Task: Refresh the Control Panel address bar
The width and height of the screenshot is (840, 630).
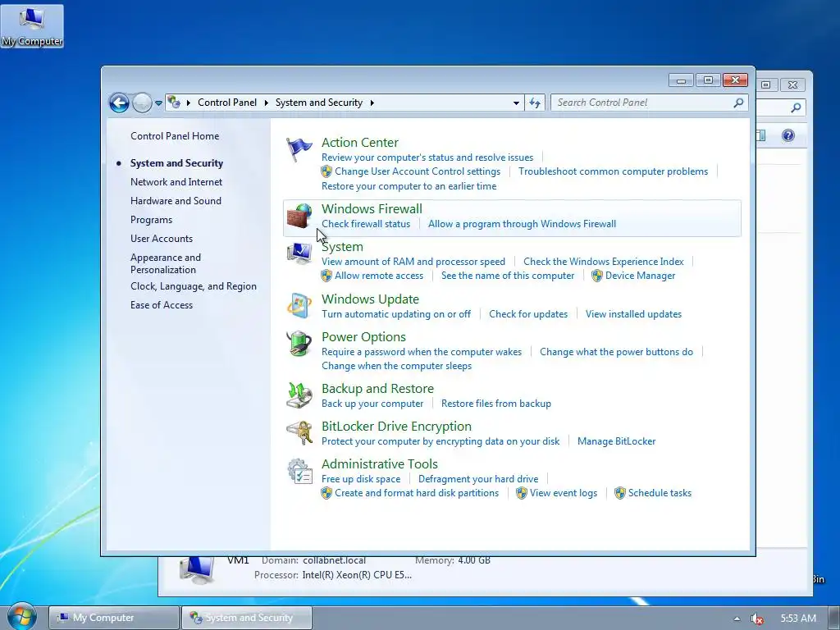Action: (x=535, y=103)
